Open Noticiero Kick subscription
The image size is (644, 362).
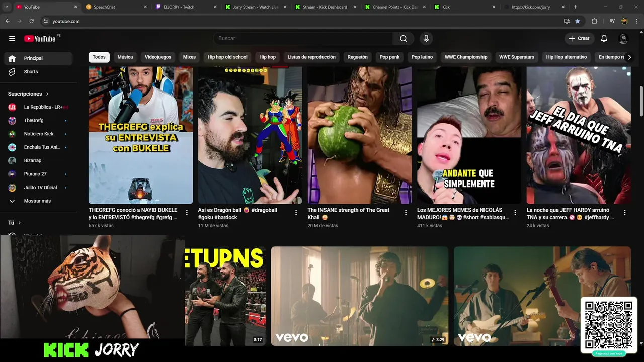[38, 134]
